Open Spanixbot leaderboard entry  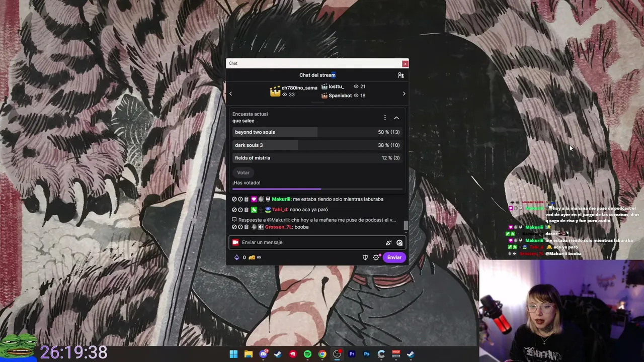click(x=343, y=96)
